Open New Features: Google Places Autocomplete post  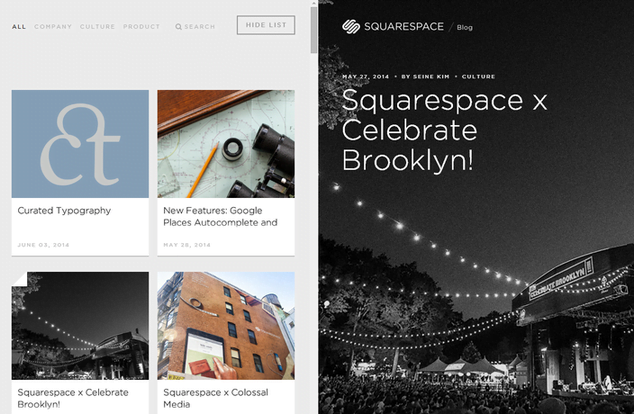click(220, 216)
